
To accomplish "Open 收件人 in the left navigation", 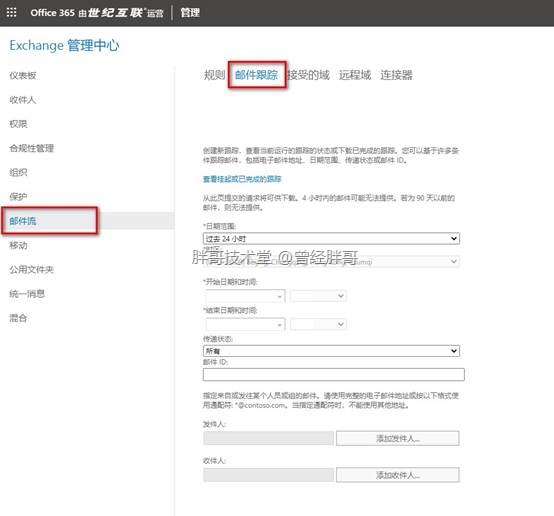I will click(x=23, y=100).
